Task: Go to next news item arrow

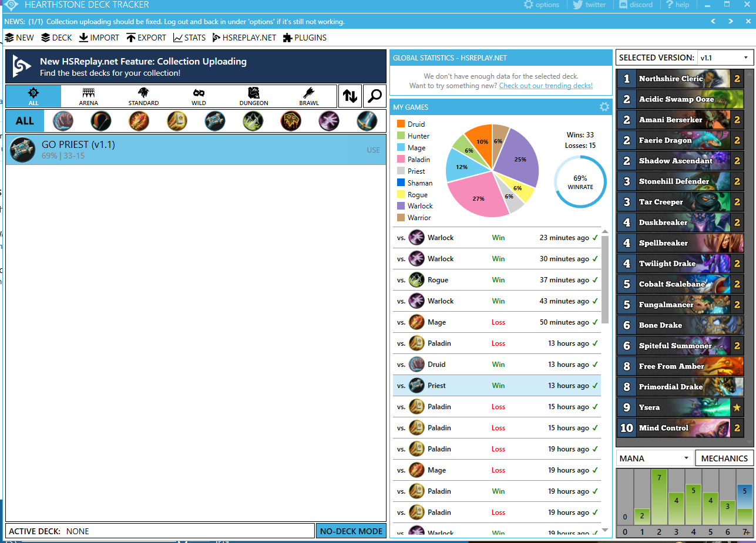Action: click(731, 21)
